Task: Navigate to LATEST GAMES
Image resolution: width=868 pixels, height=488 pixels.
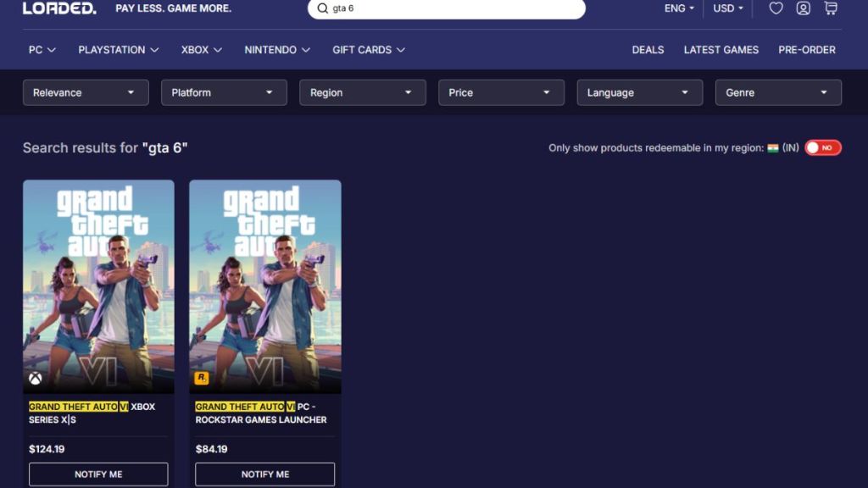Action: coord(721,49)
